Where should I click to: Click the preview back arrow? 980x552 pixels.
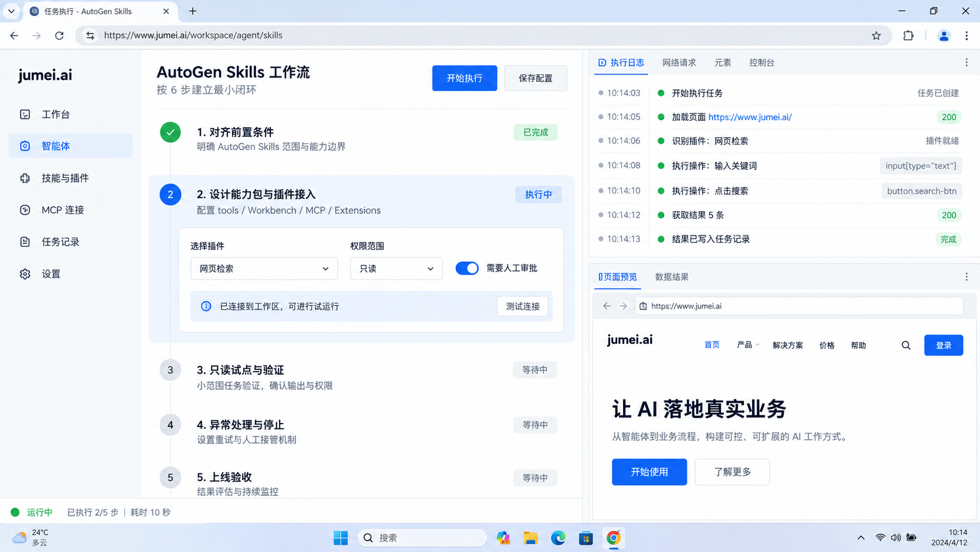click(607, 306)
